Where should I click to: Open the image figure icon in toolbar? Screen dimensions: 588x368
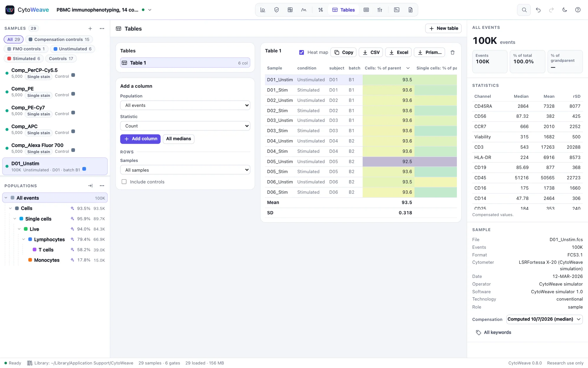[397, 10]
